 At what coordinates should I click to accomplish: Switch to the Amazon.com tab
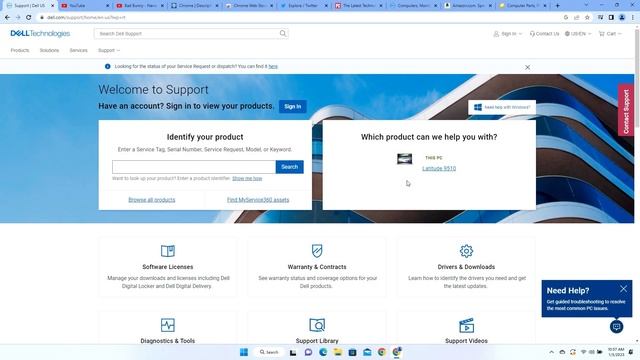point(468,6)
